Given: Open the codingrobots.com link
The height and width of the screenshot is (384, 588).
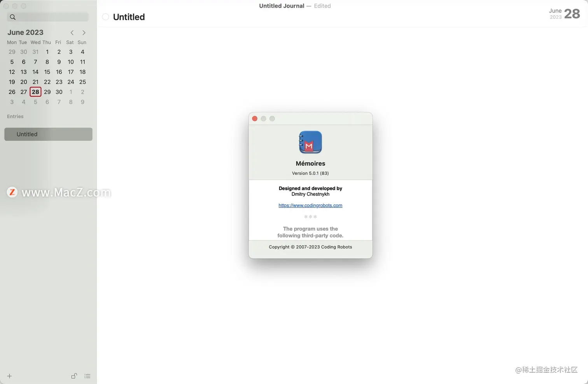Looking at the screenshot, I should point(310,205).
